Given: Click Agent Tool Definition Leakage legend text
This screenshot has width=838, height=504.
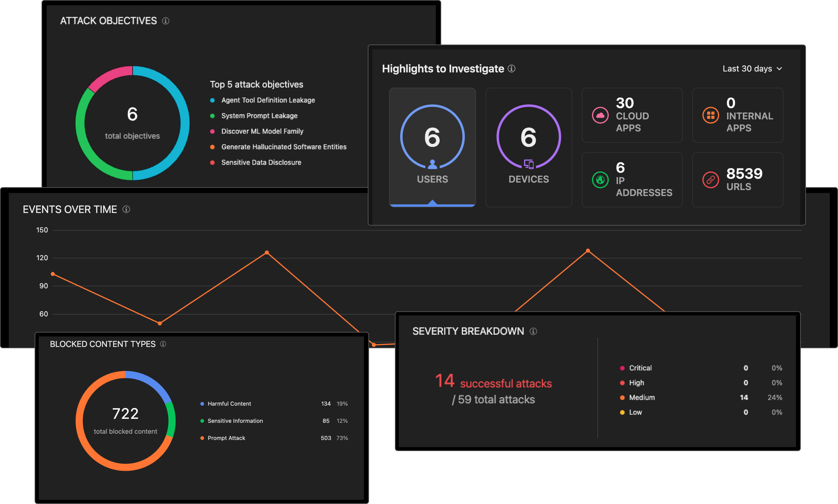Looking at the screenshot, I should tap(268, 100).
